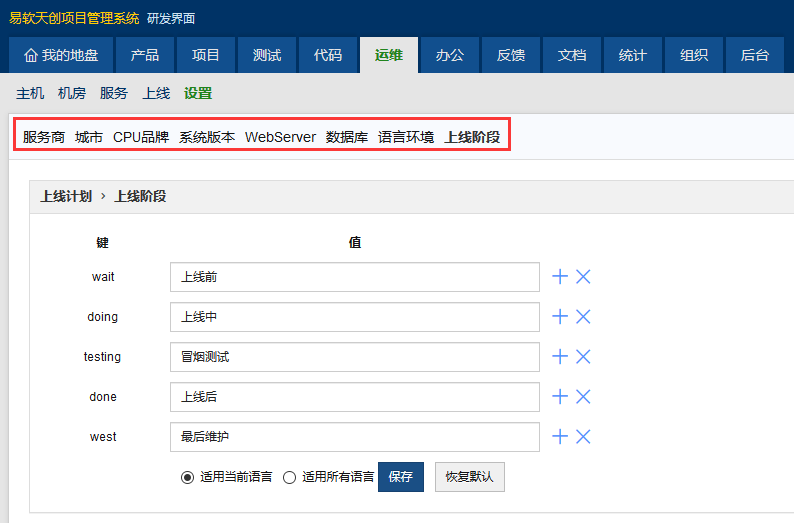
Task: Select the CPU品牌 settings category
Action: [141, 137]
